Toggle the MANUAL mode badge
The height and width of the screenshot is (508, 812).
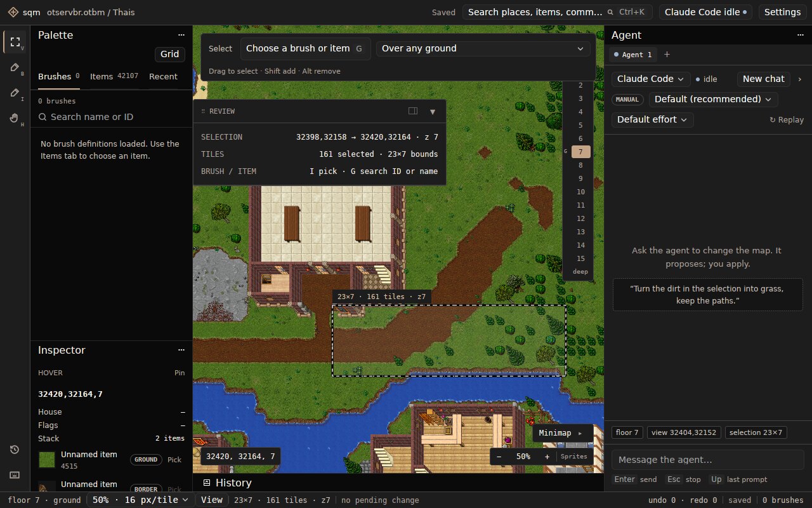[628, 99]
